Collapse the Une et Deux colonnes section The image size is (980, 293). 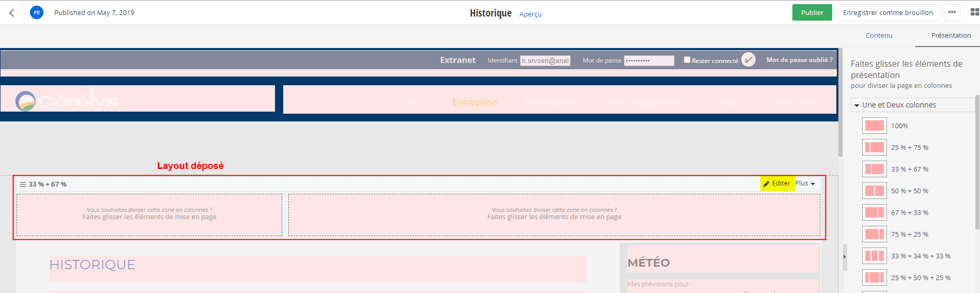[857, 105]
